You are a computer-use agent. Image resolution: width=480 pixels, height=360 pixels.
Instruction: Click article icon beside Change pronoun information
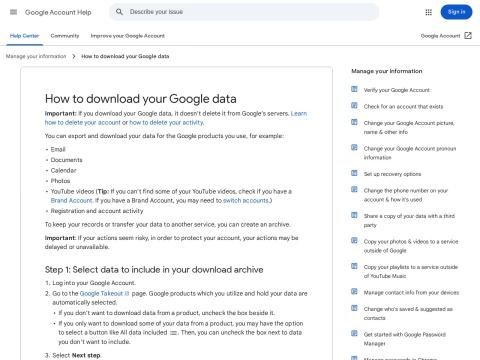354,148
